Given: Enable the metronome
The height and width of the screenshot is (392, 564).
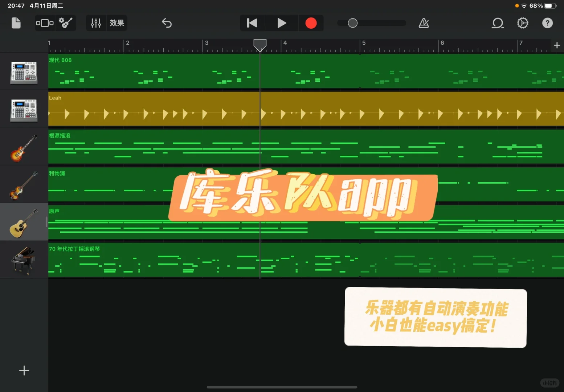Looking at the screenshot, I should pyautogui.click(x=424, y=23).
